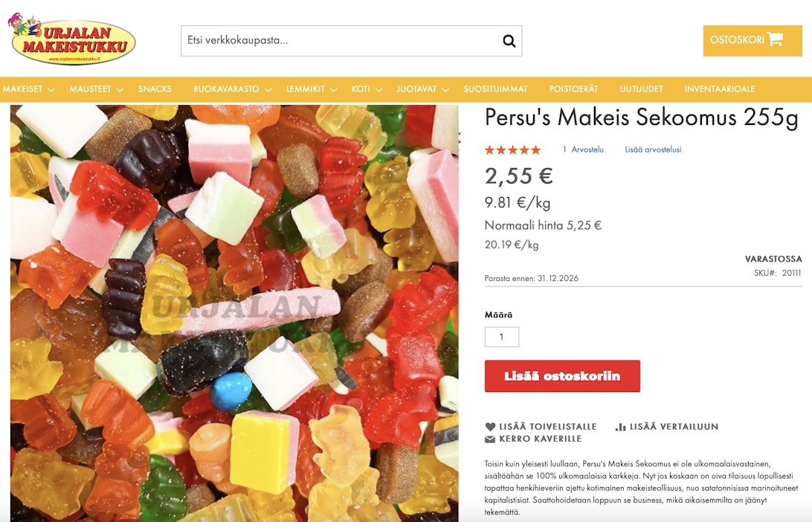Open the shopping cart icon
The image size is (812, 522).
[x=775, y=39]
